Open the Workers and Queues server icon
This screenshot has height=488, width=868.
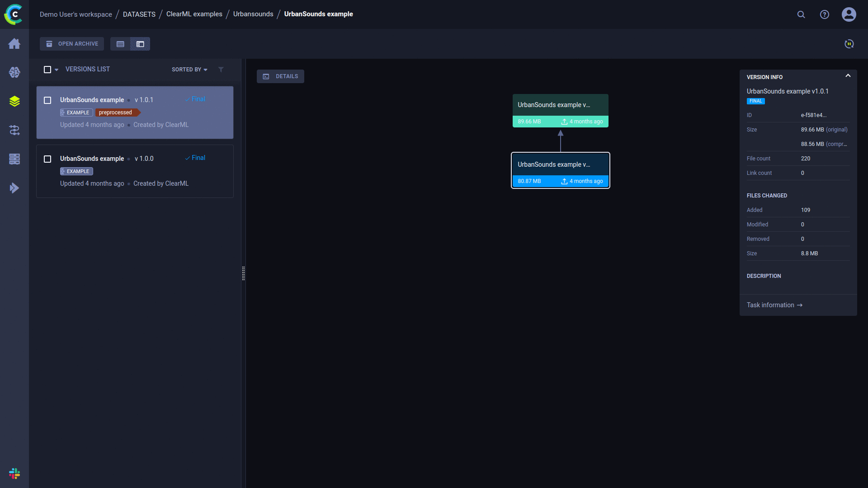point(14,159)
